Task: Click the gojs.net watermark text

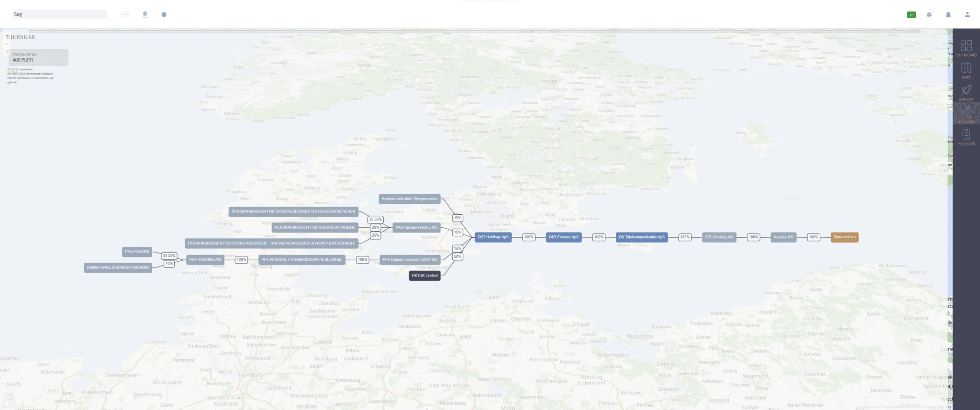Action: click(12, 82)
